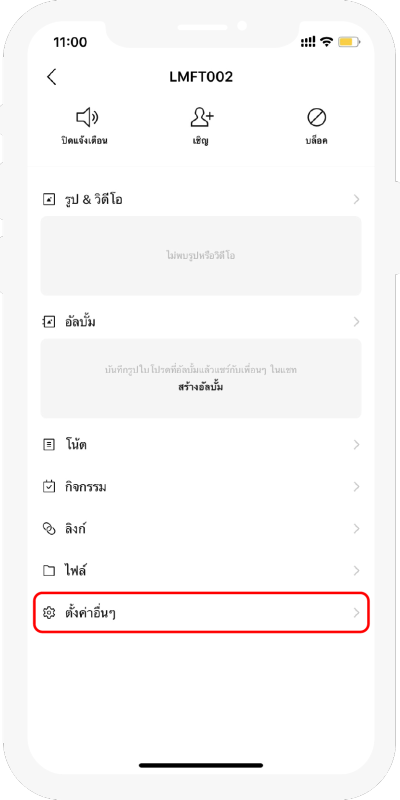This screenshot has height=800, width=400.
Task: Click the chain link icon beside ลิงก์
Action: click(x=48, y=529)
